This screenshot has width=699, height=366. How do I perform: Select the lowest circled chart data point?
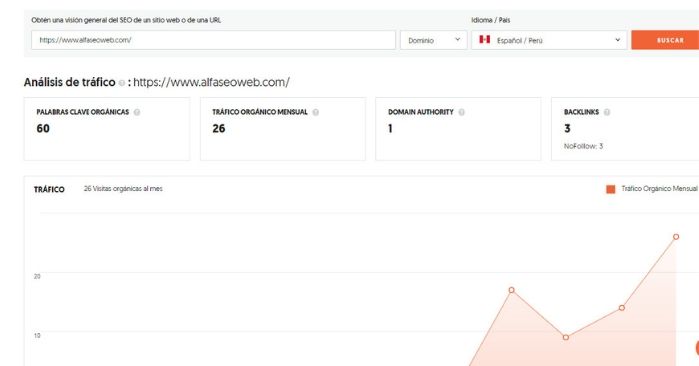tap(566, 337)
